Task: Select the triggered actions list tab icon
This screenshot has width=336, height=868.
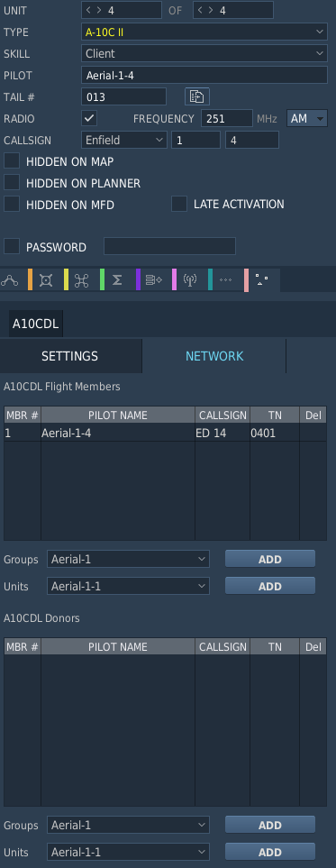Action: [x=154, y=280]
